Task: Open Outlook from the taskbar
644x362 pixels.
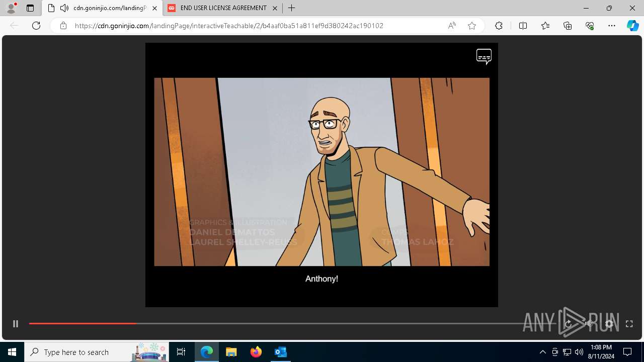Action: click(x=281, y=352)
